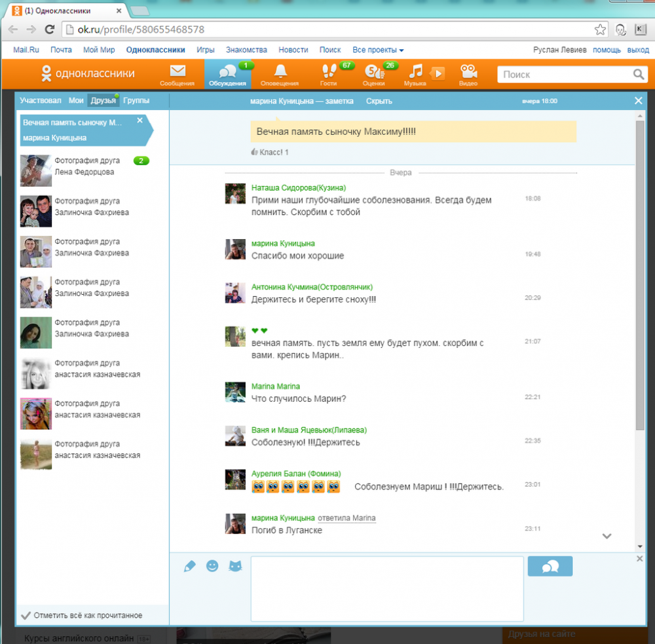Select the Друзья tab
The width and height of the screenshot is (655, 644).
103,100
